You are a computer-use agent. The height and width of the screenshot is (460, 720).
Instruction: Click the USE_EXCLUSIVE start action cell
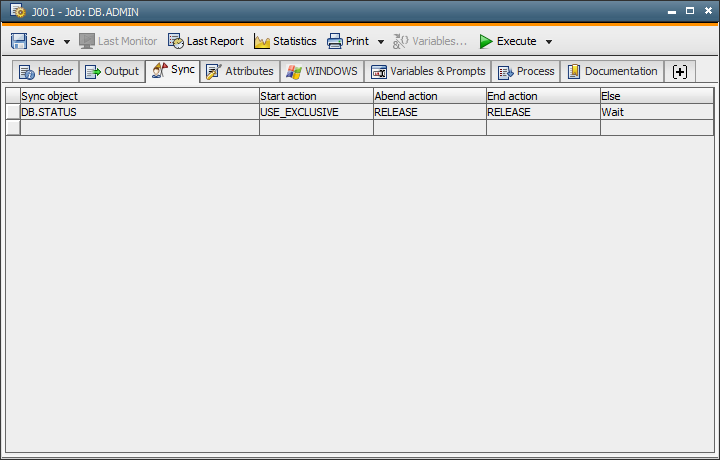point(316,112)
